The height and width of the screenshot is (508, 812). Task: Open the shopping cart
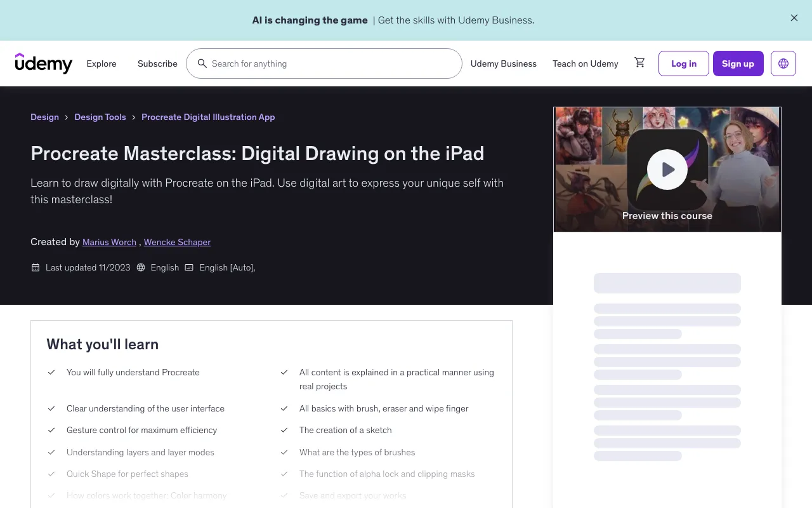tap(639, 62)
